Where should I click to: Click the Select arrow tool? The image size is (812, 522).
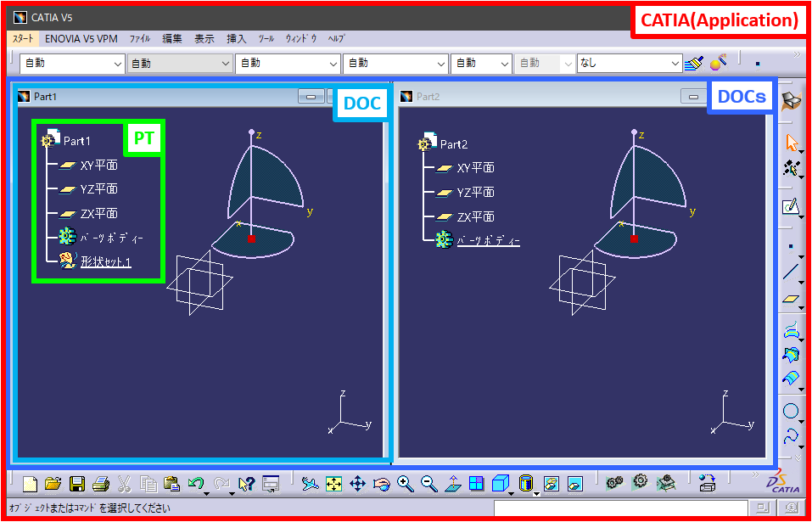pos(791,142)
